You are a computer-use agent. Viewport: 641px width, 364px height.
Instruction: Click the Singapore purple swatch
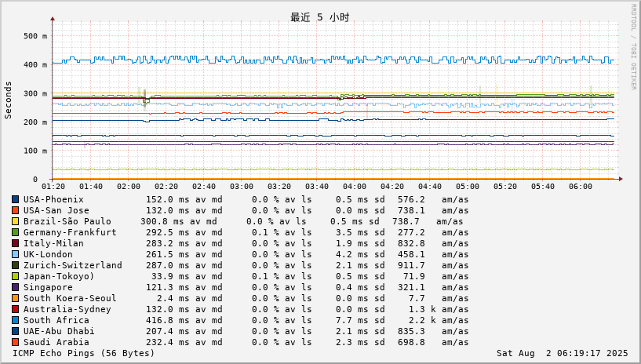point(15,288)
